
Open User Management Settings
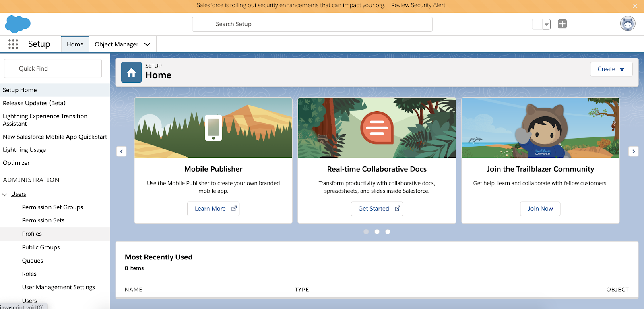58,287
